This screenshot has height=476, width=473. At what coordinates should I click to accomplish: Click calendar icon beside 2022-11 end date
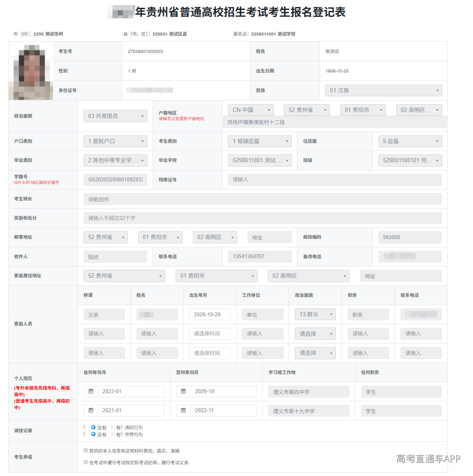(183, 410)
